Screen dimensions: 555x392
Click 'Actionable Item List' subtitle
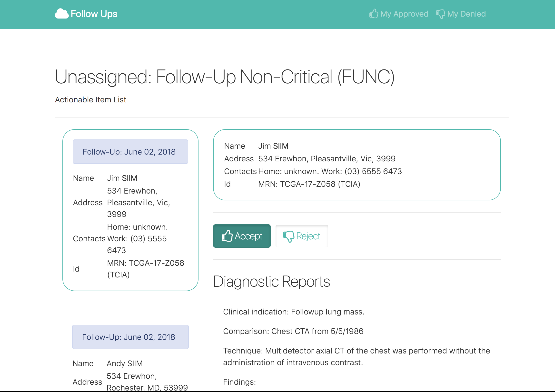click(90, 100)
